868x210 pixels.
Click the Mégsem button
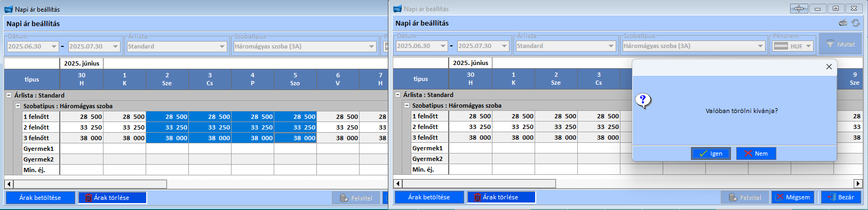pyautogui.click(x=793, y=197)
